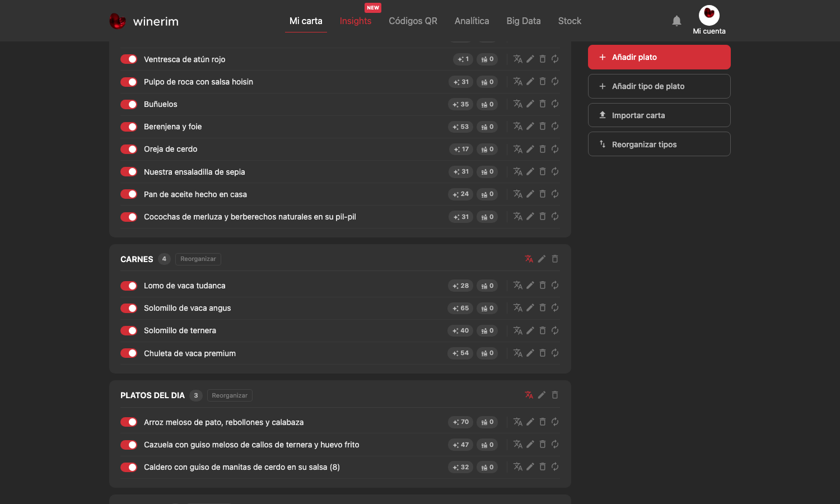Open the Mi carta tab

[306, 21]
